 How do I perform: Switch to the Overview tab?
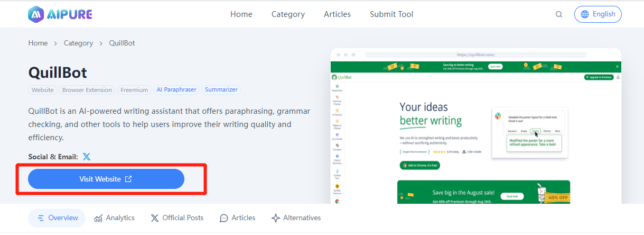(57, 218)
